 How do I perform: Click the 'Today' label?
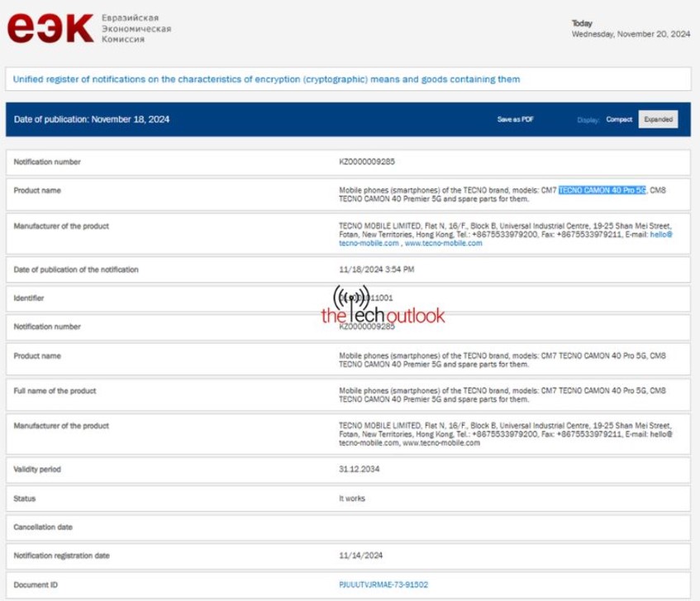(x=582, y=23)
